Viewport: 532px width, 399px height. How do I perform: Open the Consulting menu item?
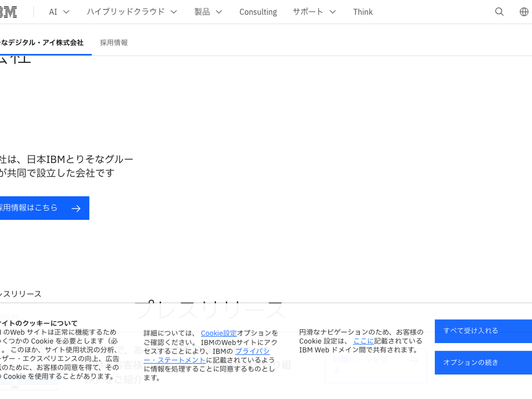(x=258, y=12)
